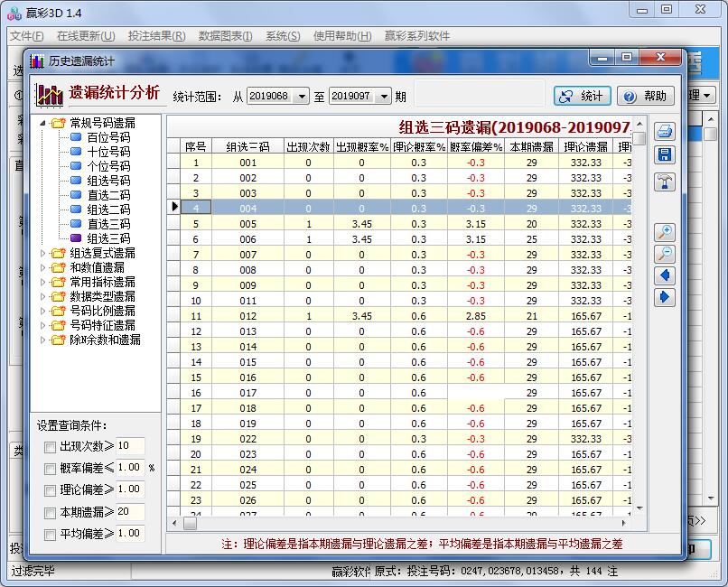Click the 2019097 end period input field
Screen dimensions: 728x587
click(x=354, y=94)
